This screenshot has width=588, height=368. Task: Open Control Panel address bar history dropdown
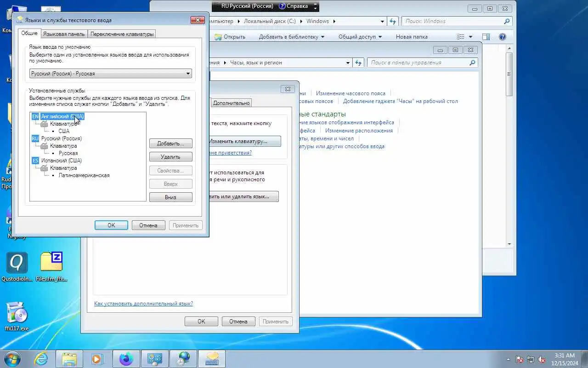point(348,63)
